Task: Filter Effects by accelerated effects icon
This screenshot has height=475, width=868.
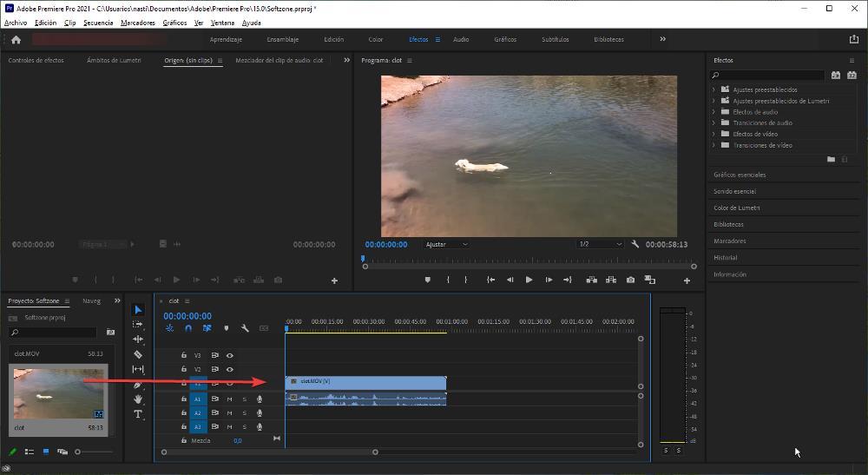Action: [x=836, y=75]
